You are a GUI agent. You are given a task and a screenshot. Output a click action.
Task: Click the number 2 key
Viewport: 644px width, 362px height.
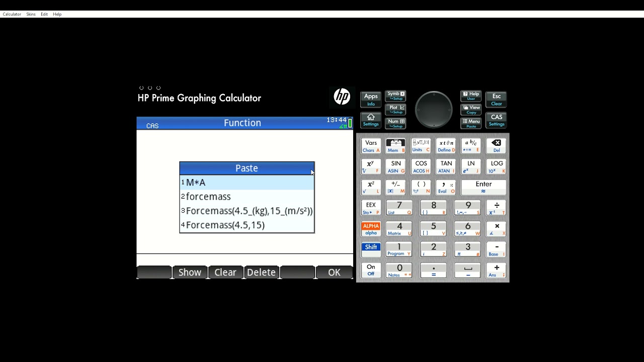point(433,249)
